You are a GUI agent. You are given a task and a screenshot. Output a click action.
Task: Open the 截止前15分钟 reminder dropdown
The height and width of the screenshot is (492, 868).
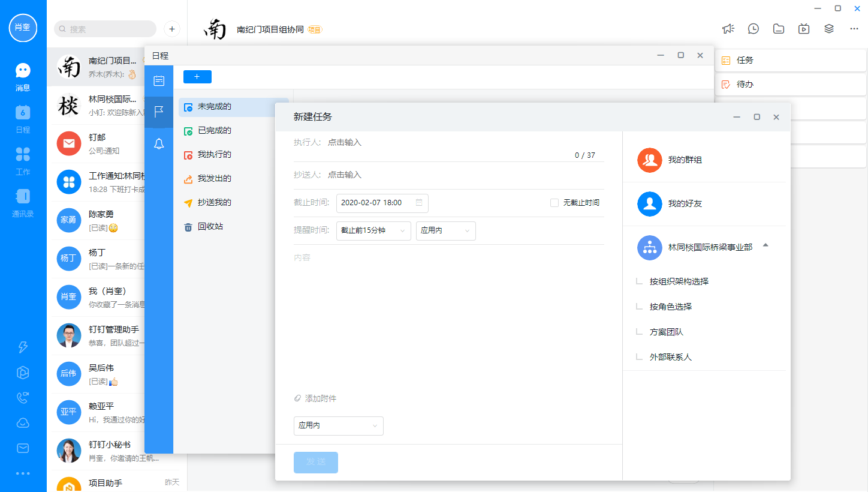pos(373,230)
